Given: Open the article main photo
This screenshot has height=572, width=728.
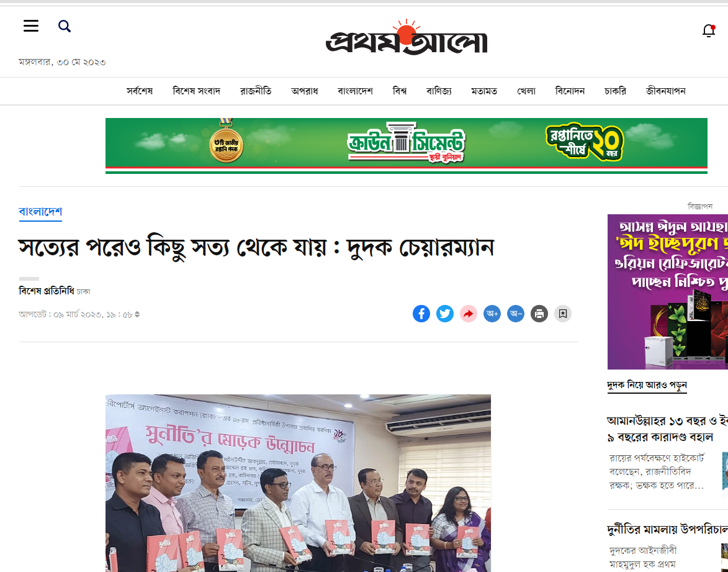Looking at the screenshot, I should [298, 483].
